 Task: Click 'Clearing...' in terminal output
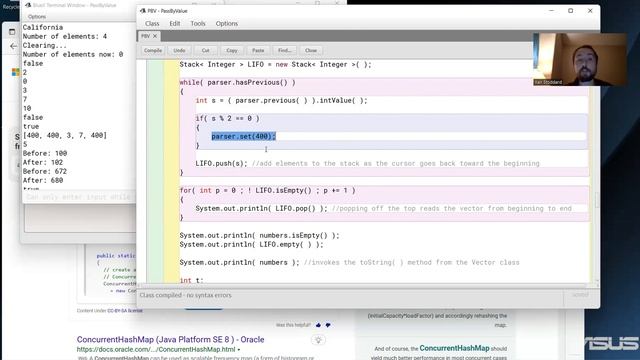(x=44, y=45)
